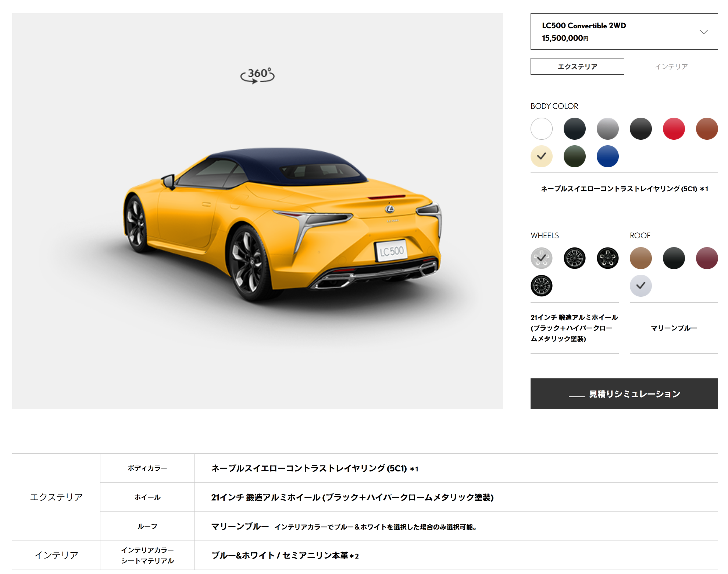The width and height of the screenshot is (728, 574).
Task: Pick the checked marine blue roof option
Action: pos(641,286)
